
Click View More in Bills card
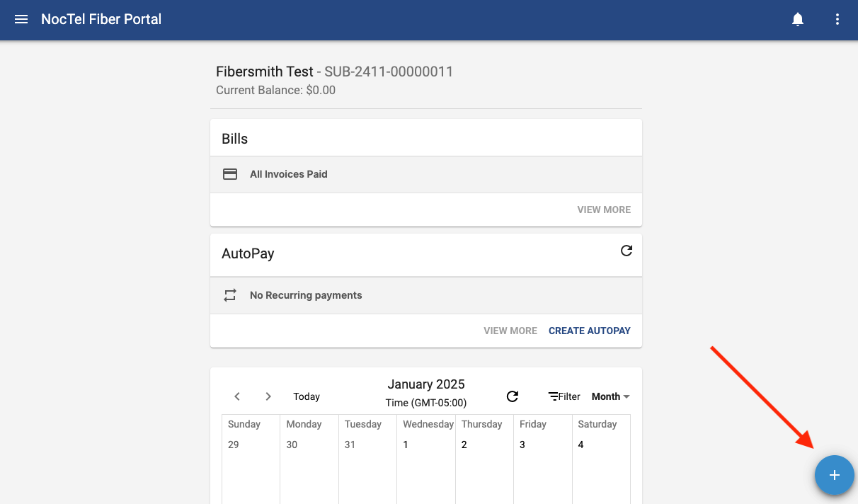point(604,210)
